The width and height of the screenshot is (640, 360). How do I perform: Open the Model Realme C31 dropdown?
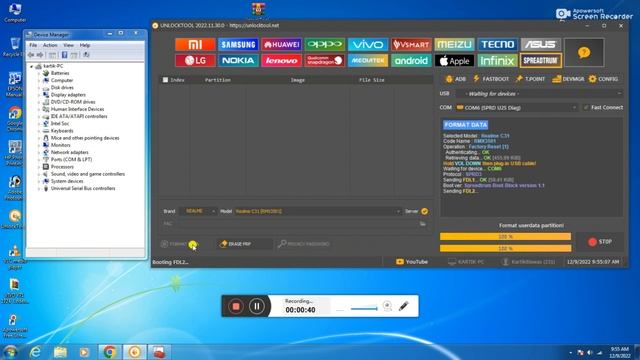[317, 211]
